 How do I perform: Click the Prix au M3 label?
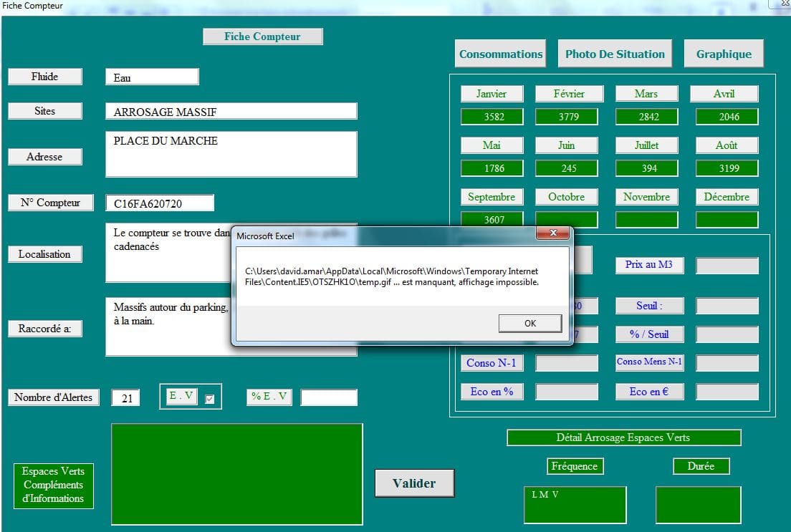pos(650,265)
